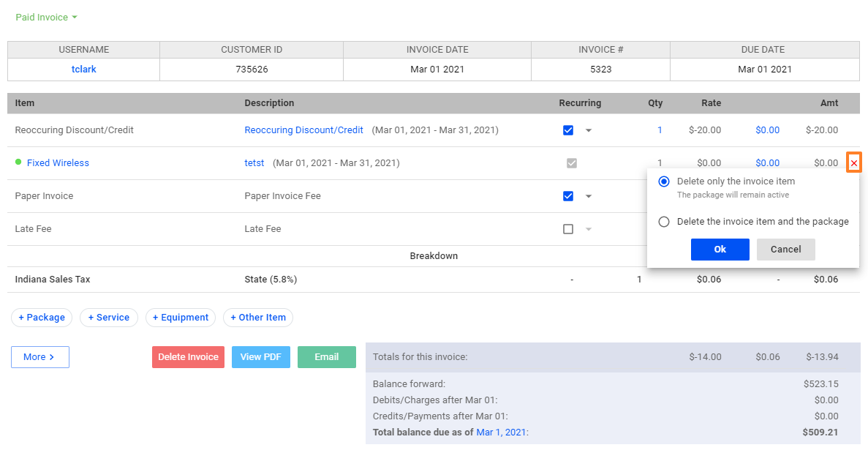Cancel the delete popup

(785, 250)
